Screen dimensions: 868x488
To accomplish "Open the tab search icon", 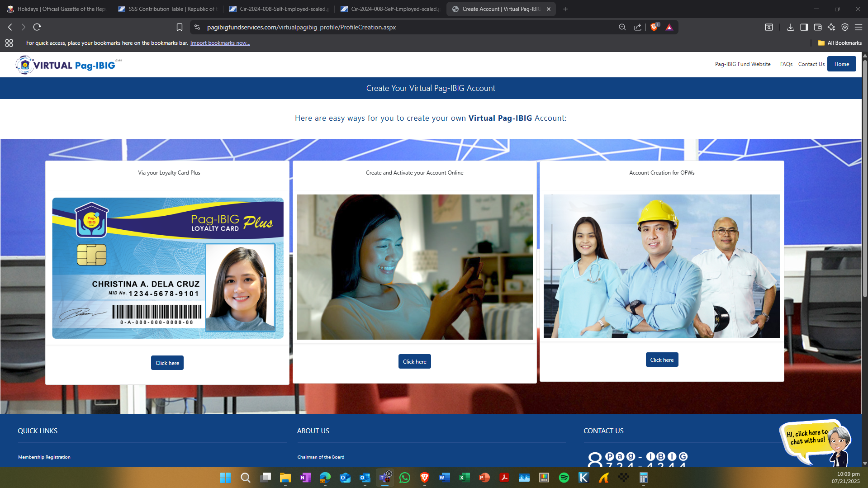I will point(769,27).
